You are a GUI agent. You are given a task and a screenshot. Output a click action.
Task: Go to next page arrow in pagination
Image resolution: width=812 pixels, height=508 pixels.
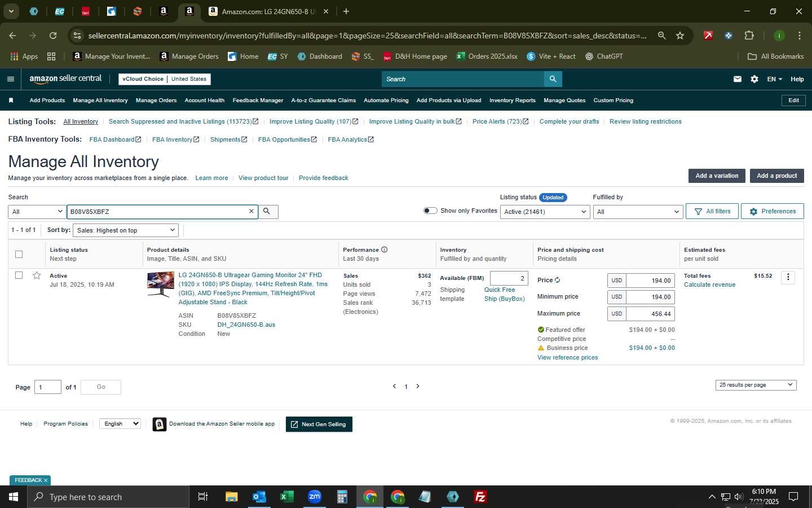point(418,386)
